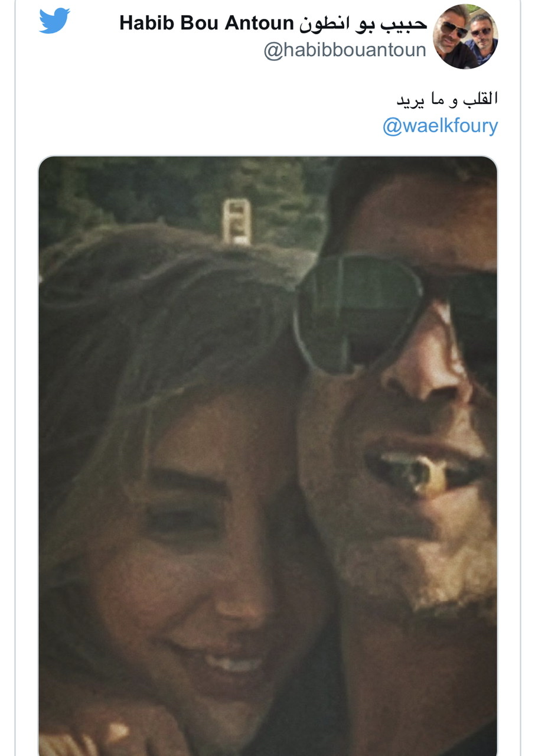535x756 pixels.
Task: Open the attached tweet photo
Action: [x=268, y=456]
